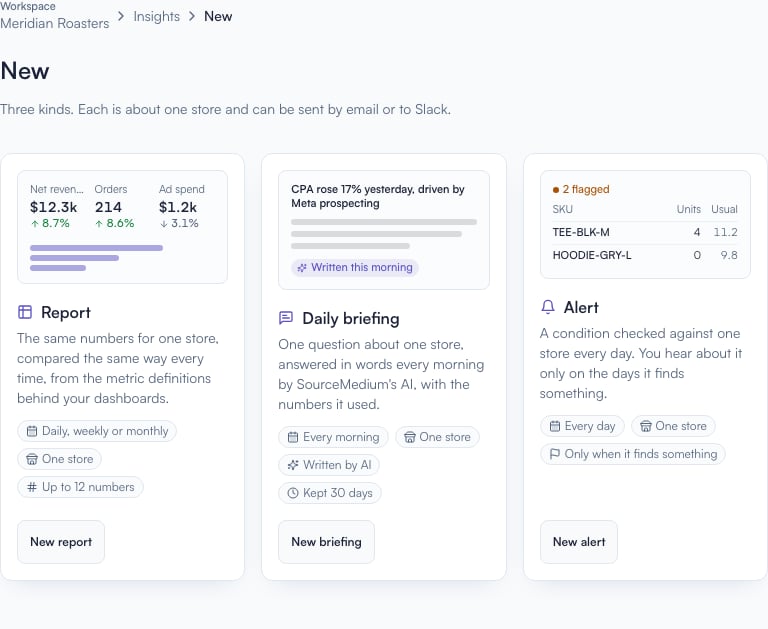Click calendar icon in Every morning chip

click(x=293, y=437)
